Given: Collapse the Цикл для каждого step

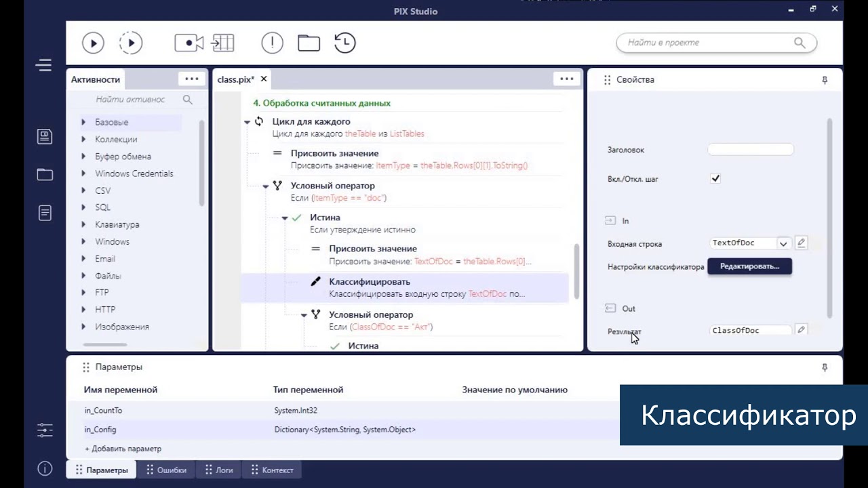Looking at the screenshot, I should pyautogui.click(x=247, y=122).
